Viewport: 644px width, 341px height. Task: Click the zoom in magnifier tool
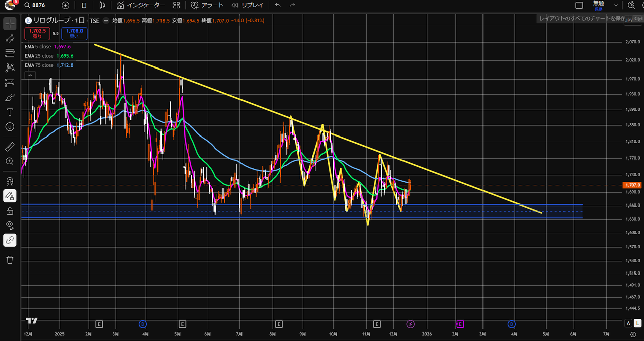[x=10, y=161]
